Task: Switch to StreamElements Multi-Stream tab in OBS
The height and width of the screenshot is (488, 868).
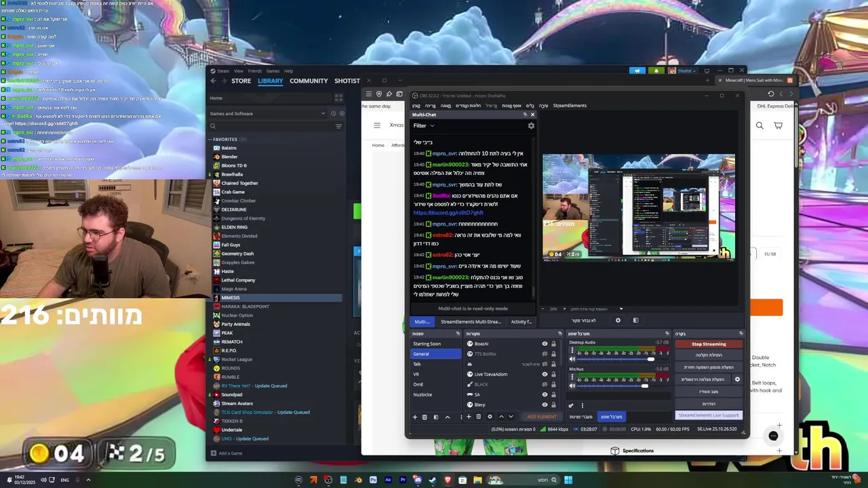Action: pos(471,322)
